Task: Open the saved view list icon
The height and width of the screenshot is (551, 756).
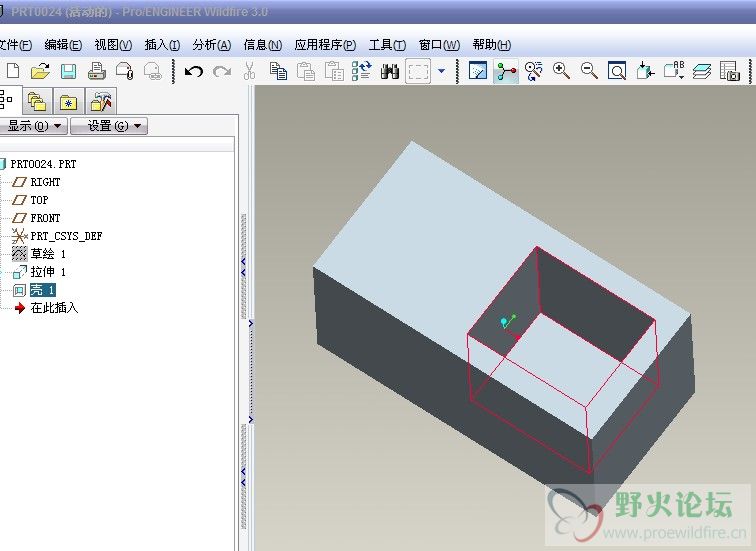Action: (x=674, y=70)
